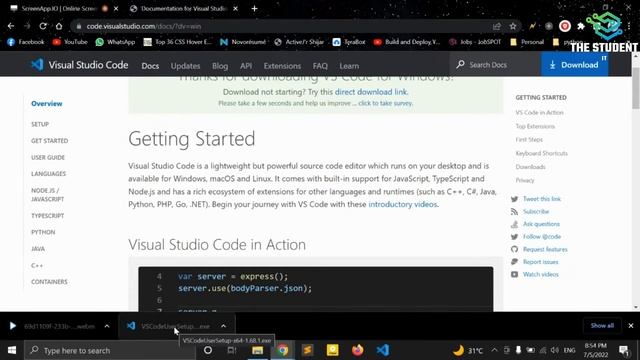The width and height of the screenshot is (640, 360).
Task: Open the API menu item
Action: click(246, 66)
